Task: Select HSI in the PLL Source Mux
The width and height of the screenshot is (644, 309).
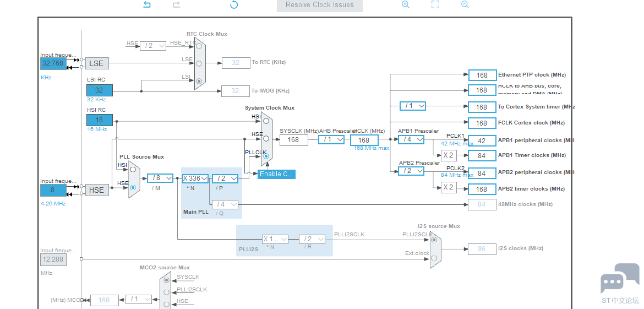Action: point(133,169)
